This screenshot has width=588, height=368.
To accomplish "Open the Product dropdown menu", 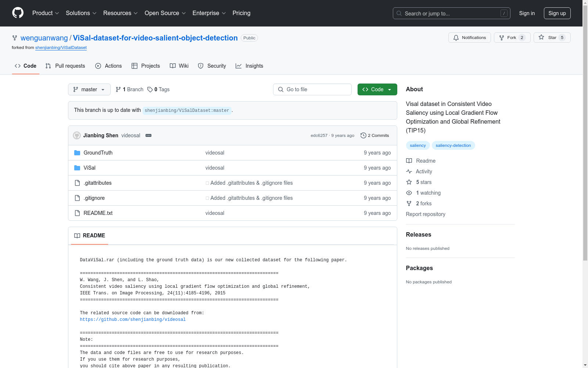I will [46, 13].
